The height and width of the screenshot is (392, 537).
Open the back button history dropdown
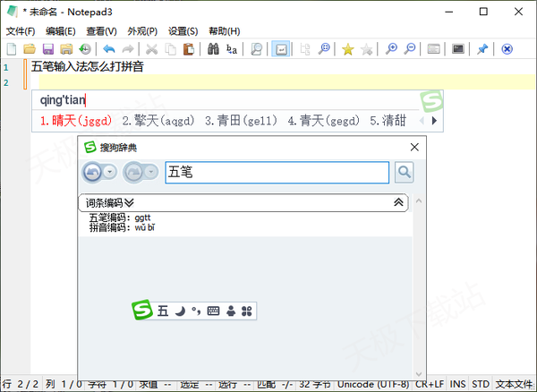[x=109, y=172]
